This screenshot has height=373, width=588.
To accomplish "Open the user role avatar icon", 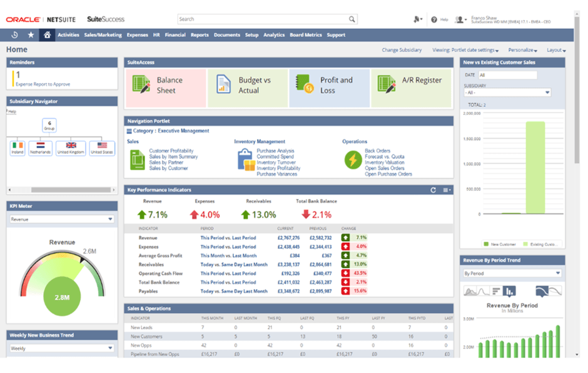I will (460, 19).
